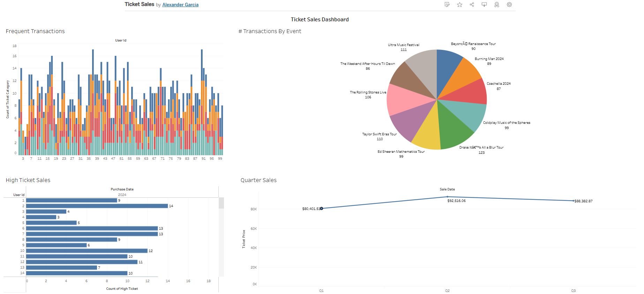The image size is (644, 294).
Task: Click The Rolling Stones Live label
Action: pos(368,92)
